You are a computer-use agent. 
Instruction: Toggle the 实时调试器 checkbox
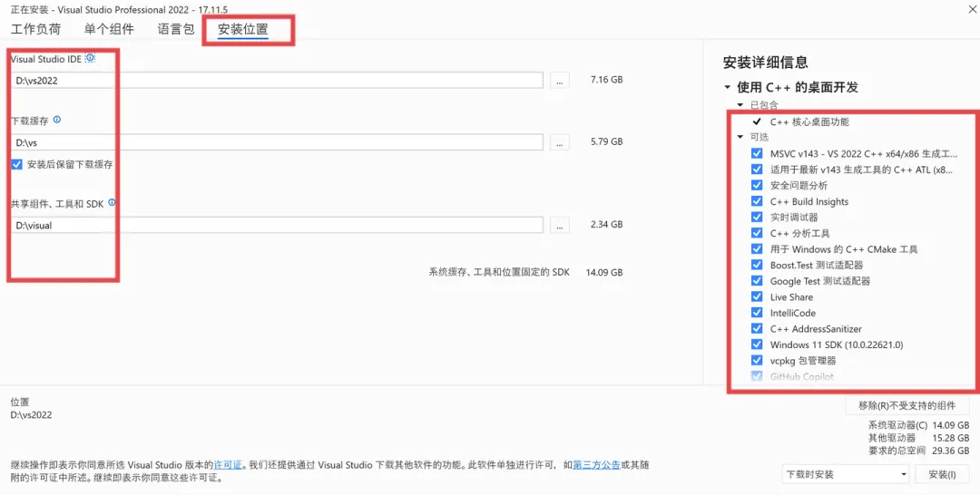[x=757, y=218]
